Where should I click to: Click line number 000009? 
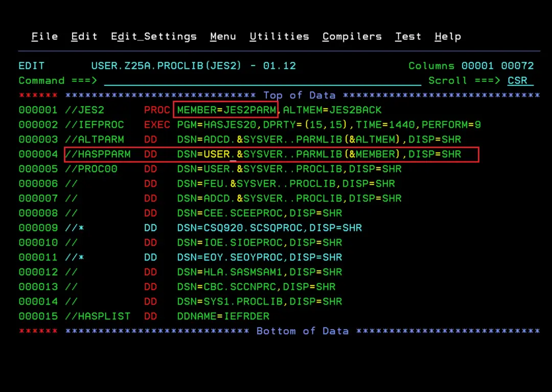point(38,228)
